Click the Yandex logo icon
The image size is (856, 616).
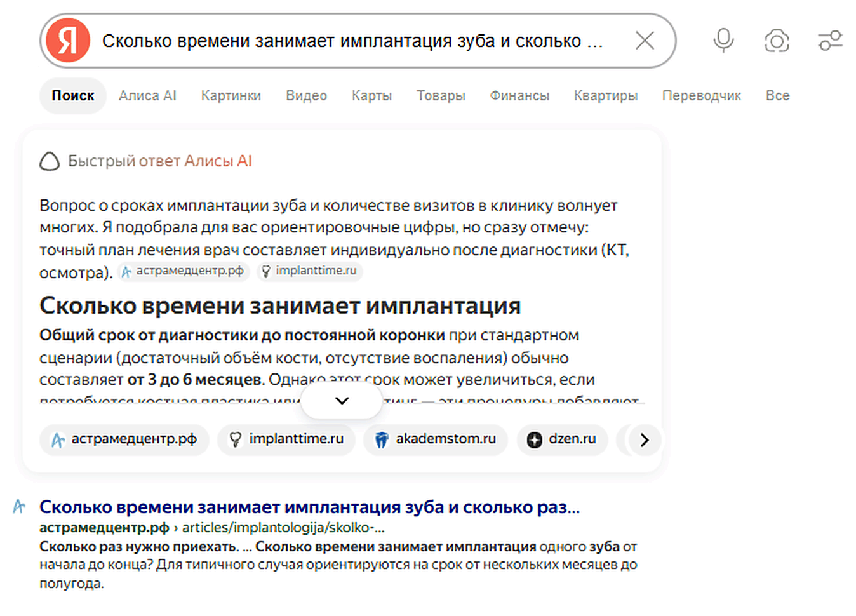(68, 41)
